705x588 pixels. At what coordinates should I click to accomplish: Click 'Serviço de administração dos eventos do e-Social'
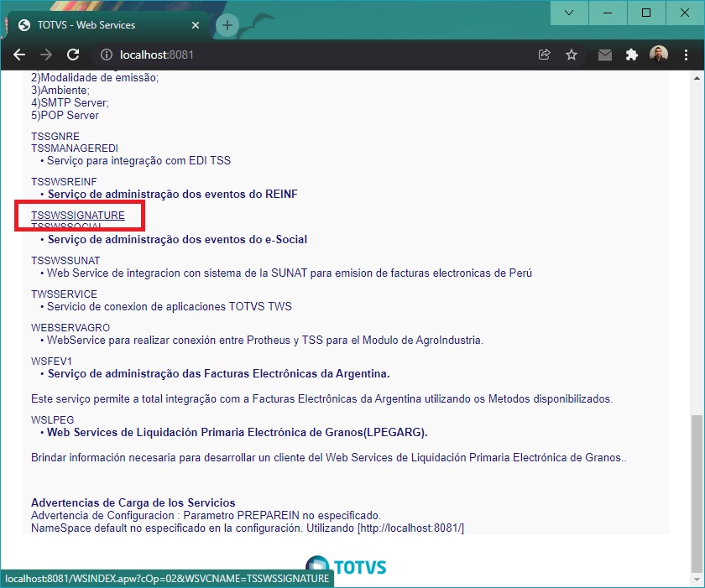click(178, 239)
